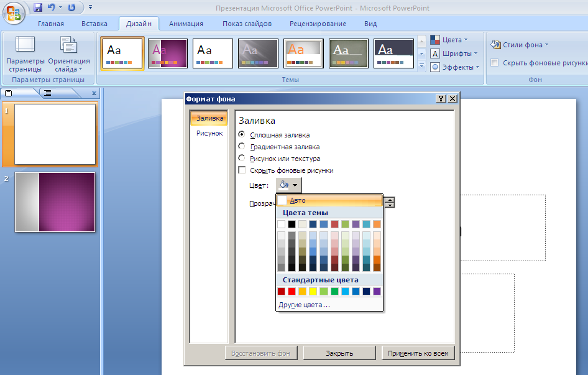Image resolution: width=588 pixels, height=375 pixels.
Task: Pick white theme color swatch
Action: (x=281, y=224)
